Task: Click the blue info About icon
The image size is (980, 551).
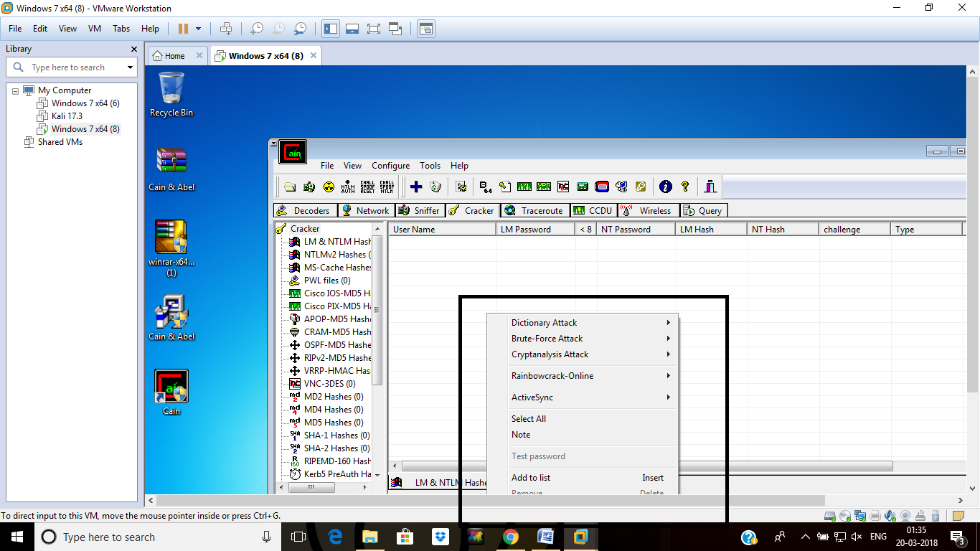Action: 665,187
